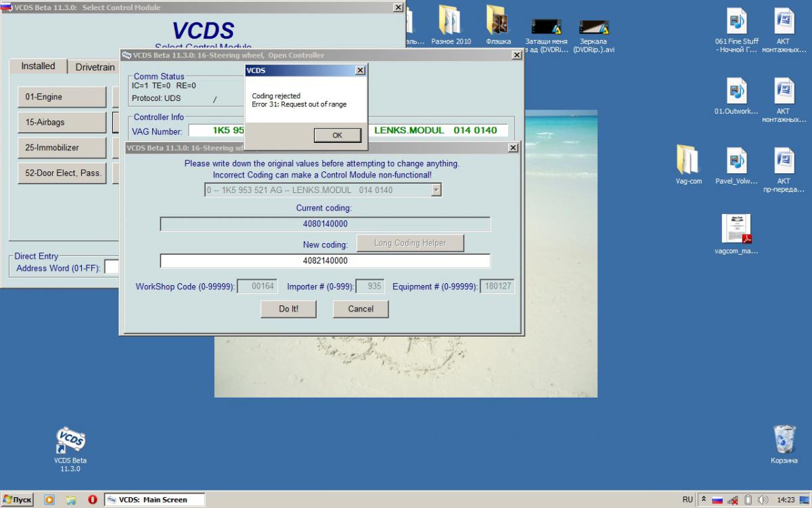Show hidden tray icons arrow

point(704,500)
